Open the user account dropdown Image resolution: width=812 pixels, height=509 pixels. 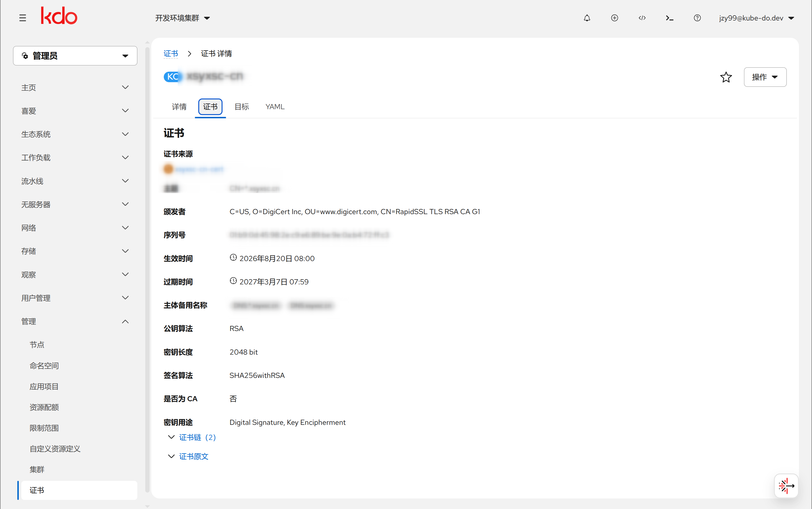coord(757,18)
